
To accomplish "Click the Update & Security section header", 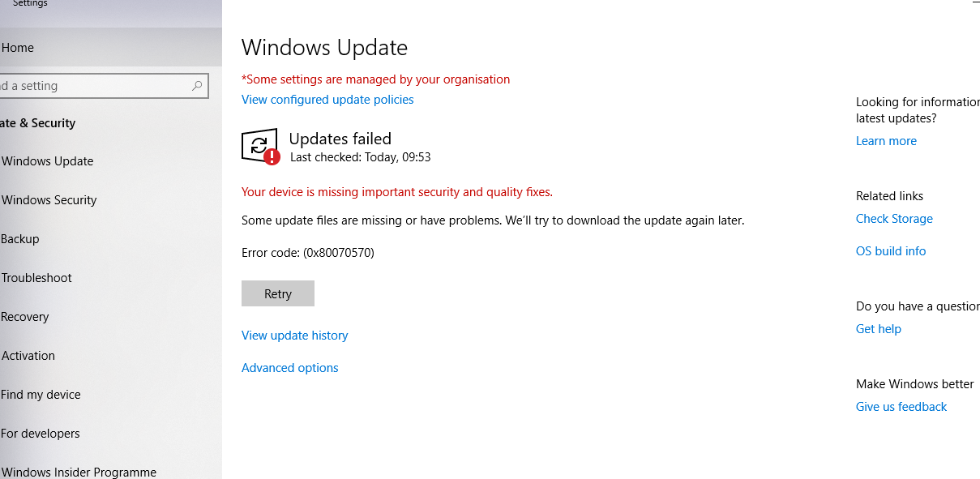I will pyautogui.click(x=38, y=123).
